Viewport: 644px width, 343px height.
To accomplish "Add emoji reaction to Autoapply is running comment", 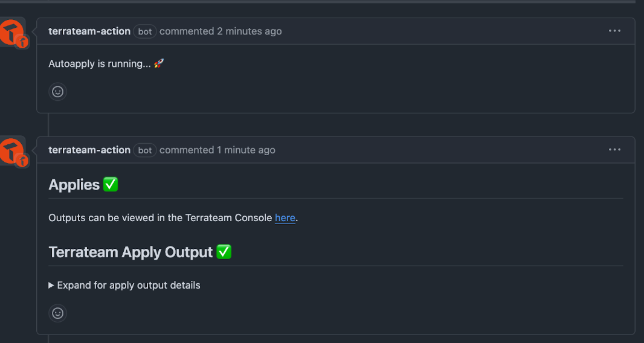I will (57, 92).
